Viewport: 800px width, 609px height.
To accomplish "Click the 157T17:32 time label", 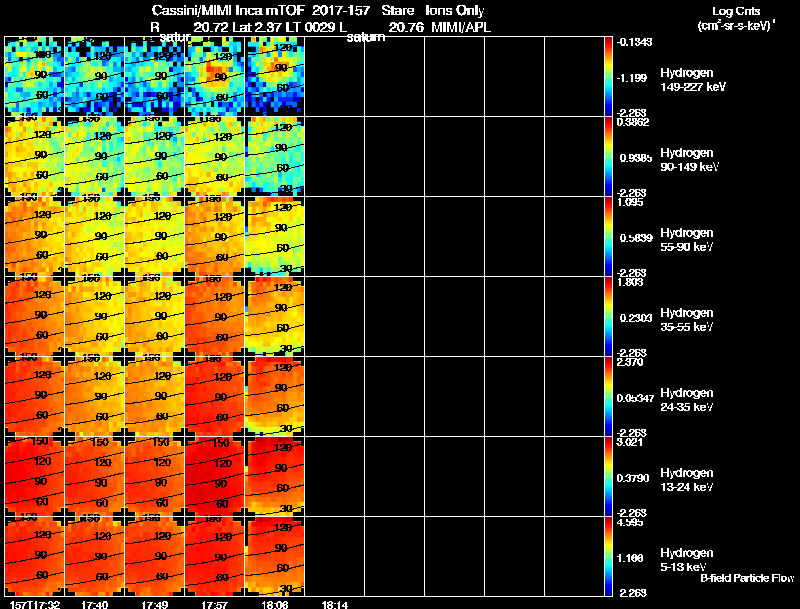I will point(35,604).
